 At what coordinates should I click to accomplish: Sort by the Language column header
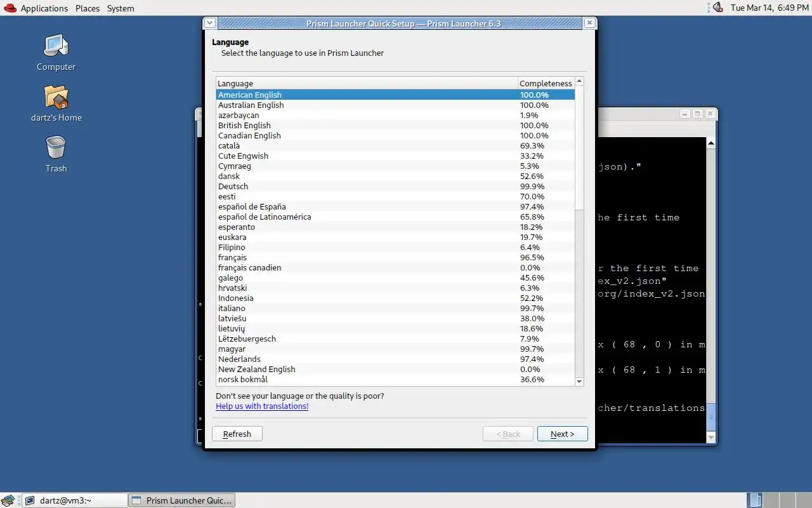point(367,83)
